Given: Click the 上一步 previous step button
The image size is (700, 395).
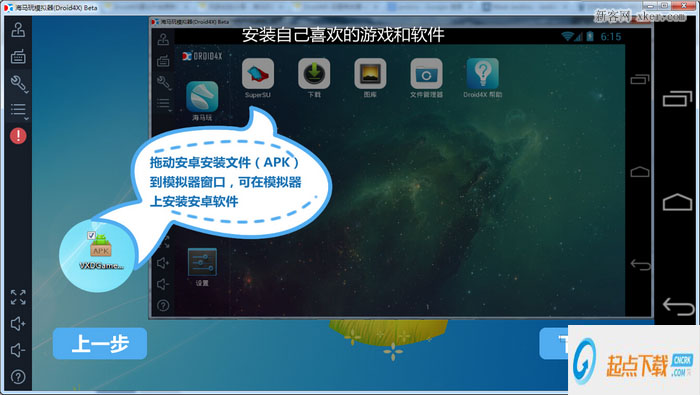Looking at the screenshot, I should tap(100, 344).
